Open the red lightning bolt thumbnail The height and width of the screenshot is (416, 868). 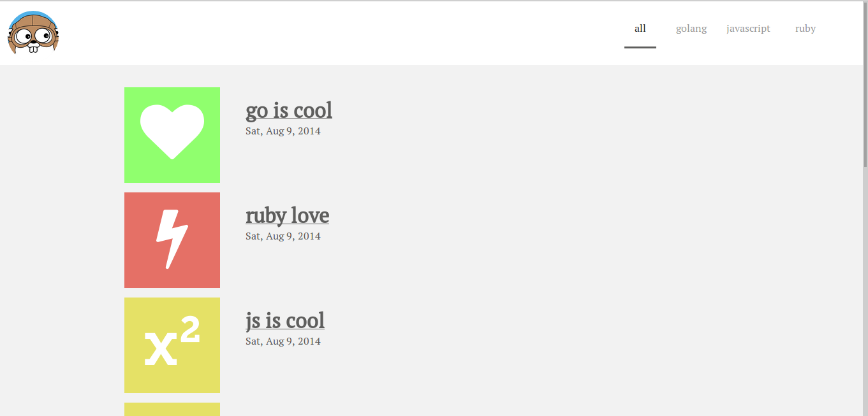[172, 240]
